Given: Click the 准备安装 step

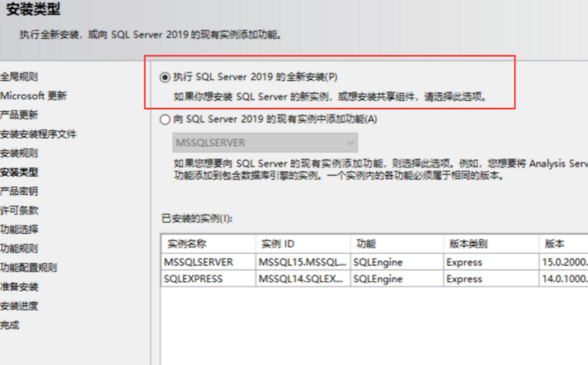Looking at the screenshot, I should coord(19,287).
